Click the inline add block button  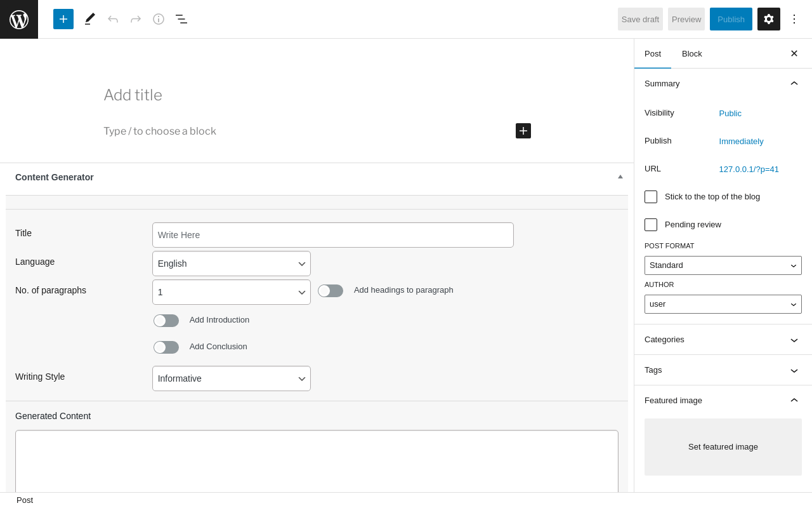pyautogui.click(x=523, y=131)
